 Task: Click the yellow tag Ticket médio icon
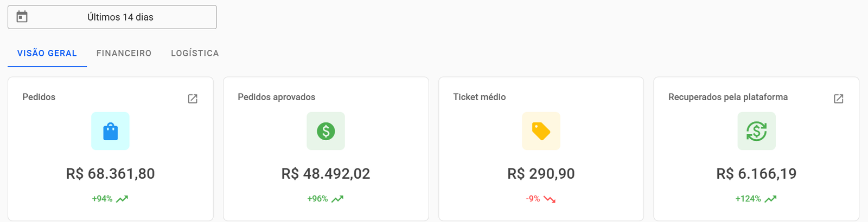[541, 131]
